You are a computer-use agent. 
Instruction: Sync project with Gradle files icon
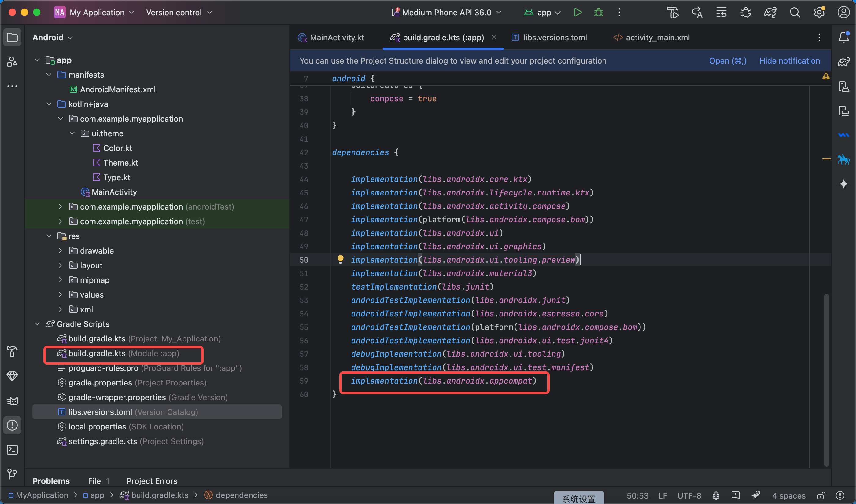tap(770, 13)
